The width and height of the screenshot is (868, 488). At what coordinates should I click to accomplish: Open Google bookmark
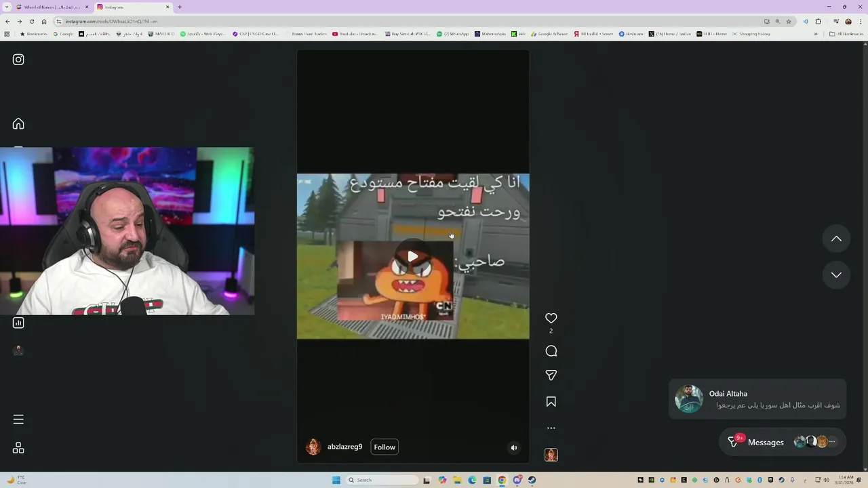(x=63, y=34)
